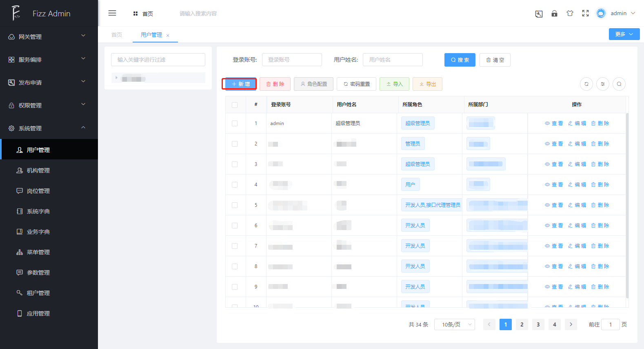Click the blue 搜索 button
The width and height of the screenshot is (644, 349).
tap(460, 60)
